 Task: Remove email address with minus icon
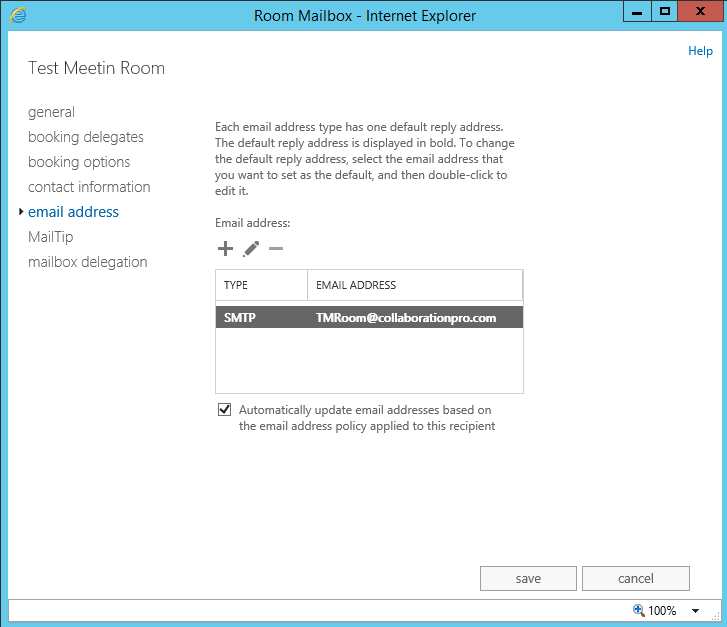click(276, 249)
